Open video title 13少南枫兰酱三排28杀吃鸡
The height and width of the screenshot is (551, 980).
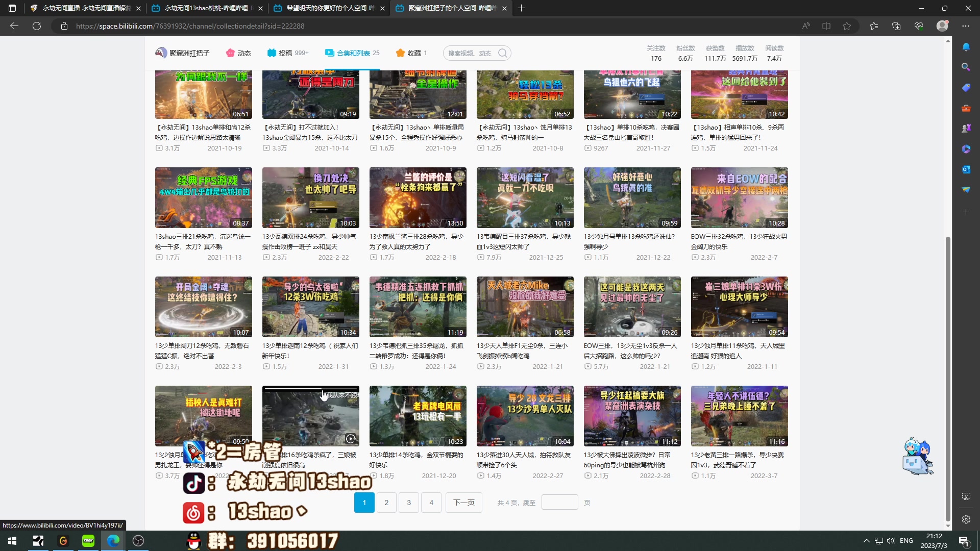tap(416, 241)
